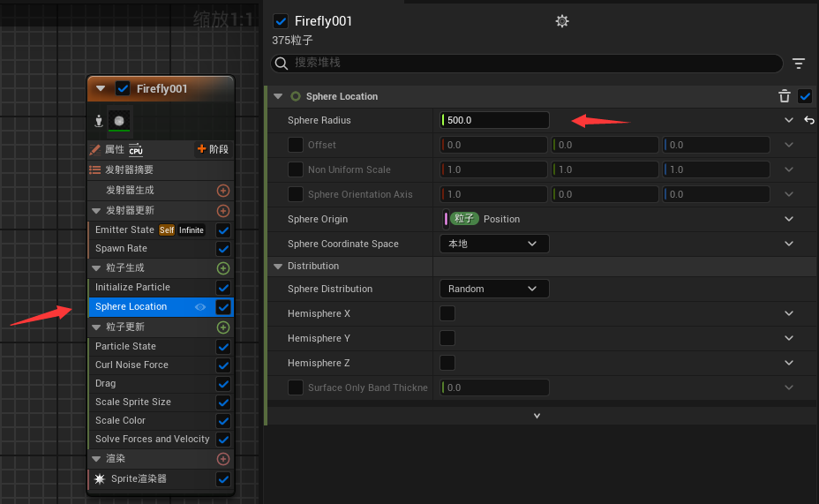Viewport: 819px width, 504px height.
Task: Click the Sphere Location module status circle icon
Action: [296, 96]
